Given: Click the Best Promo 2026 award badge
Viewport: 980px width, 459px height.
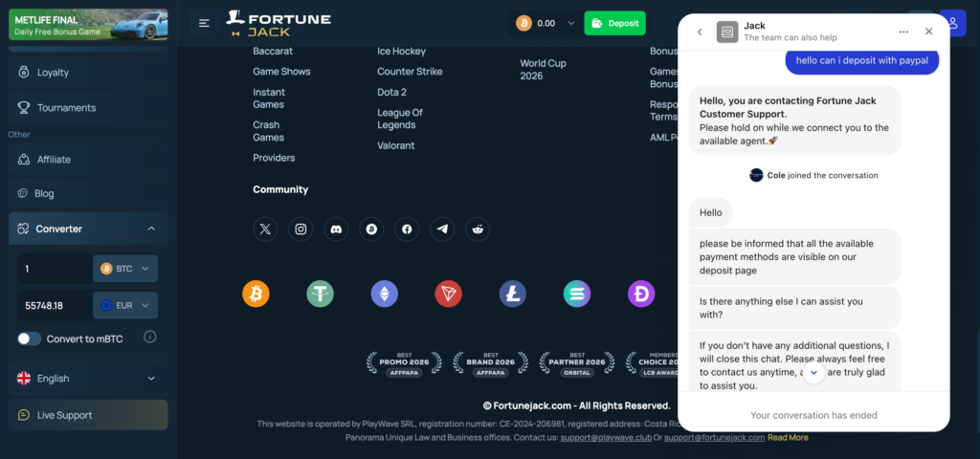Looking at the screenshot, I should 404,364.
